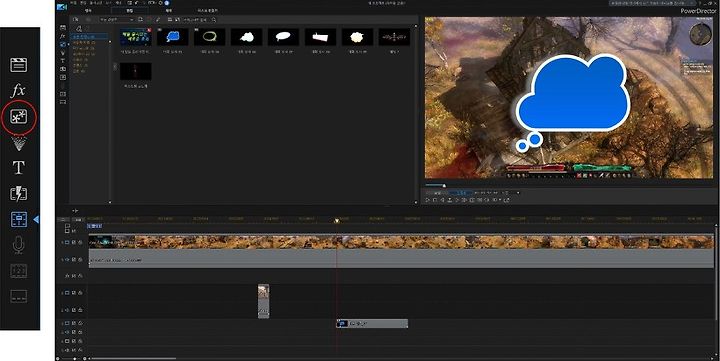Click the split tool icon above timeline ruler
The width and height of the screenshot is (720, 361).
coord(76,211)
